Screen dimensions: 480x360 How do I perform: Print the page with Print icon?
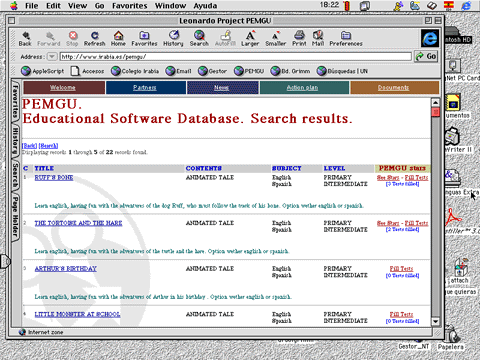point(299,39)
